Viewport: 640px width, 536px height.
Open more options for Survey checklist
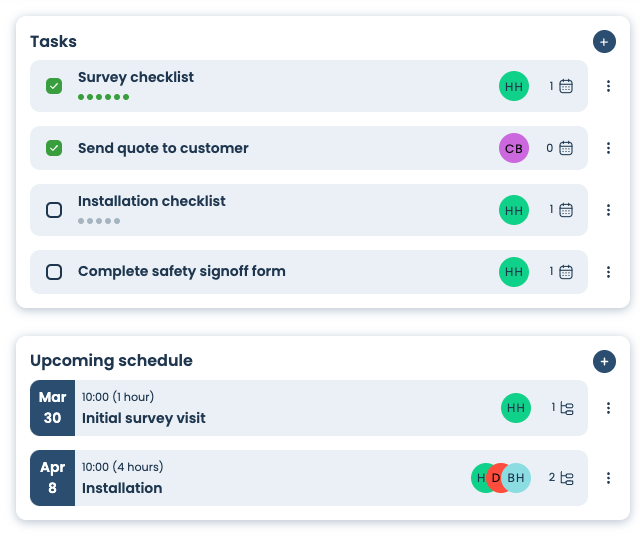pyautogui.click(x=608, y=86)
